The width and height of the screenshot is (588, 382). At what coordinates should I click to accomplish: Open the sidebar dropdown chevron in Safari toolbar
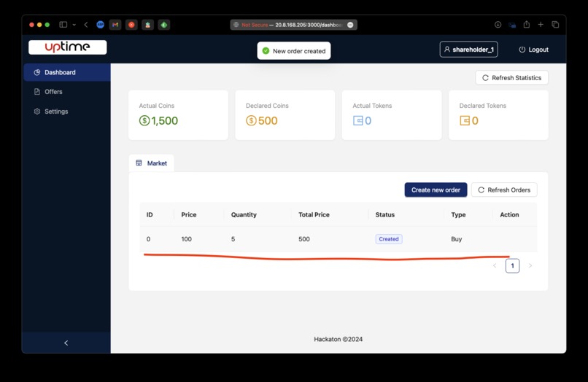click(74, 25)
